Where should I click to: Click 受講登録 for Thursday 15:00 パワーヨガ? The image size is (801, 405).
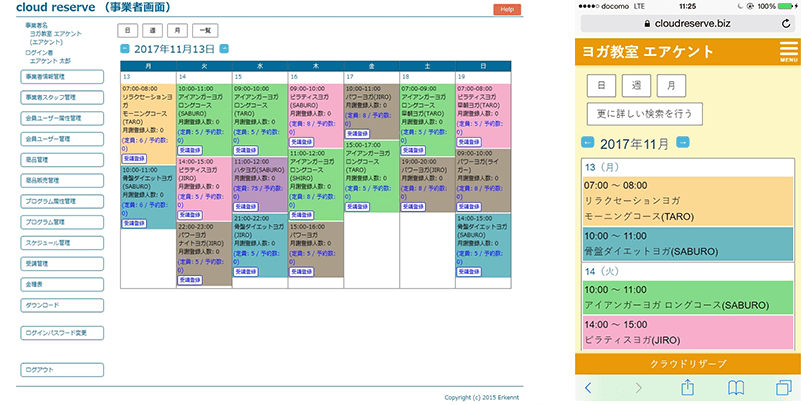[302, 272]
